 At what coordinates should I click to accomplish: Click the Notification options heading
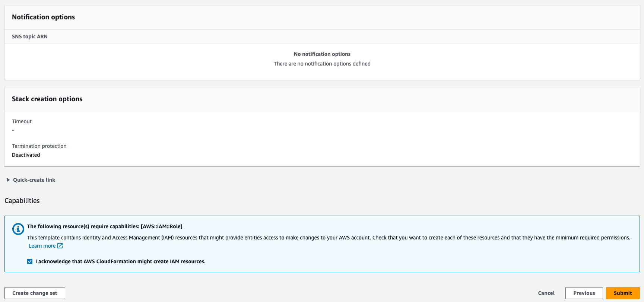[43, 17]
